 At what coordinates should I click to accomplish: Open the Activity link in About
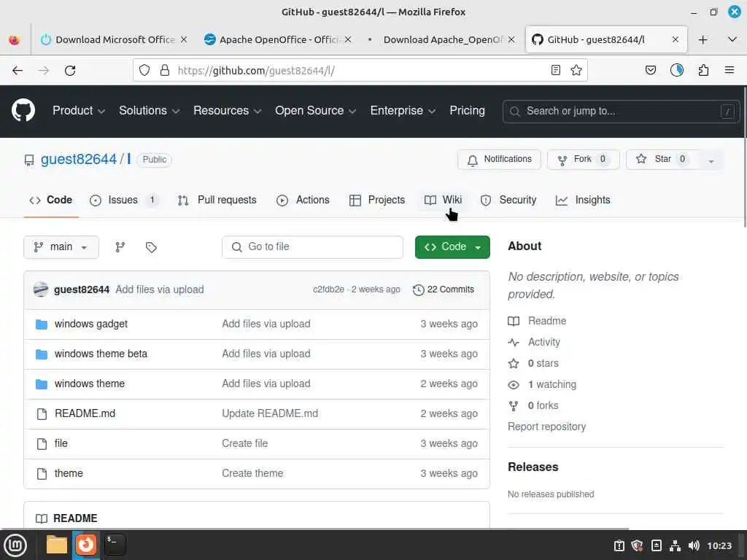tap(543, 343)
